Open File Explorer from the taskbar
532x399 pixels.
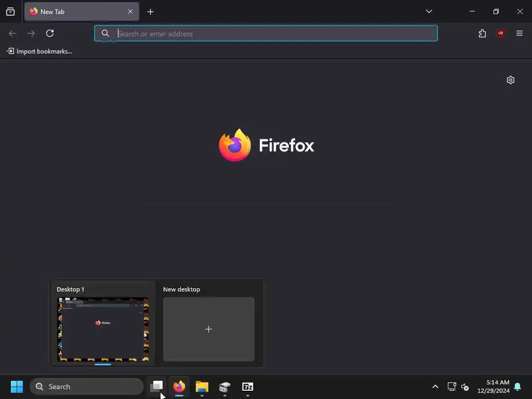coord(202,387)
